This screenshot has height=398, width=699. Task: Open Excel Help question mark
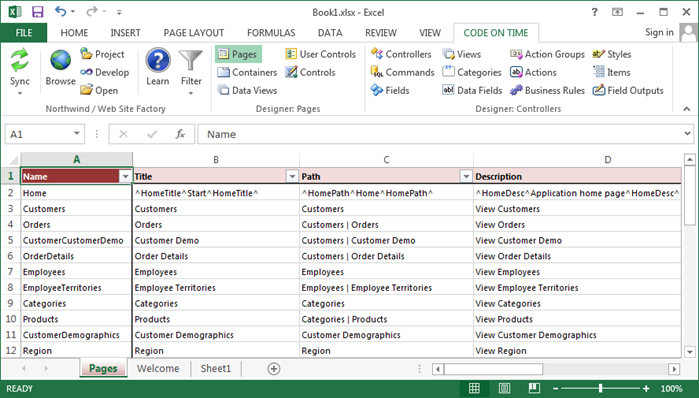click(x=594, y=12)
